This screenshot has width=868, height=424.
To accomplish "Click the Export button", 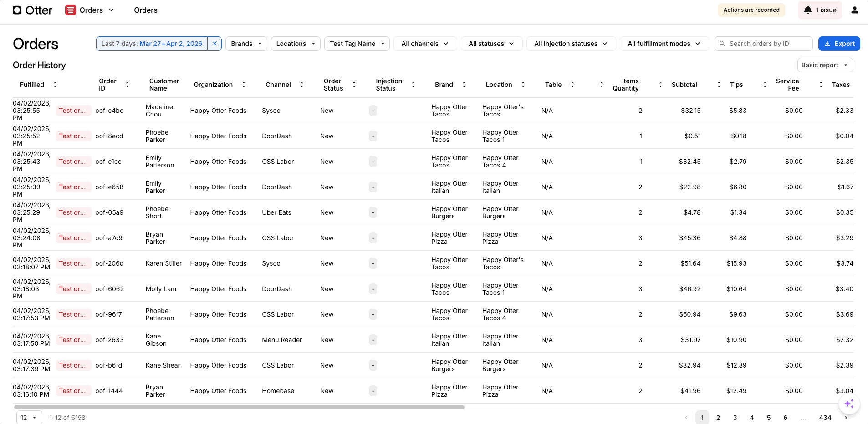I will pyautogui.click(x=838, y=43).
